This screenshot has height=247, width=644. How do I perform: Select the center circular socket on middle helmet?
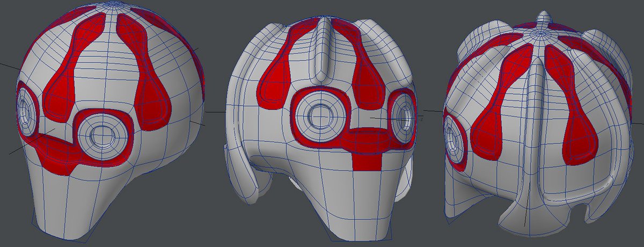click(x=321, y=115)
